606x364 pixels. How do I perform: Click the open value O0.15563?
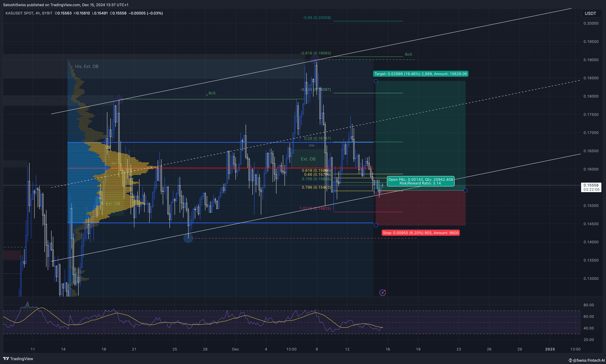pos(63,13)
